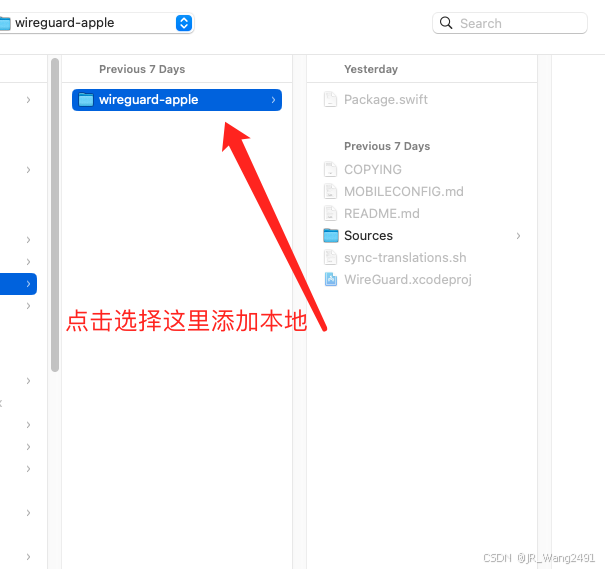Click the Previous 7 Days header above COPYING
The height and width of the screenshot is (569, 605).
[387, 146]
